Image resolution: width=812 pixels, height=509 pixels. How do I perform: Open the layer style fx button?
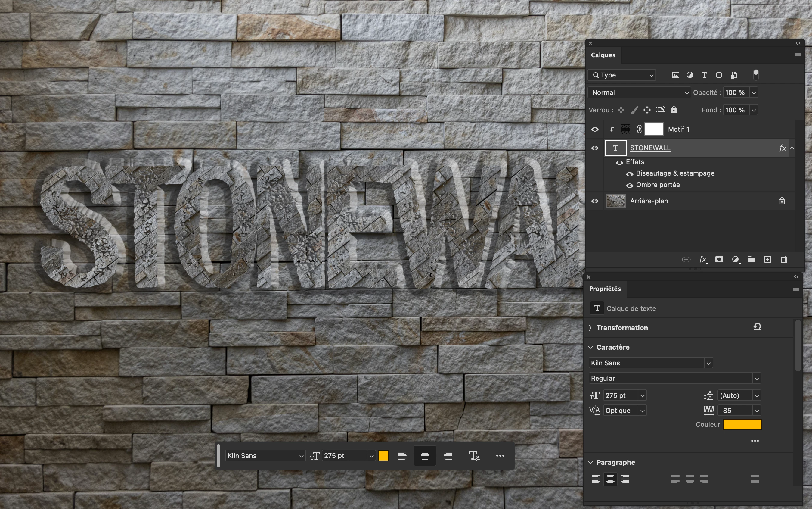pos(702,259)
